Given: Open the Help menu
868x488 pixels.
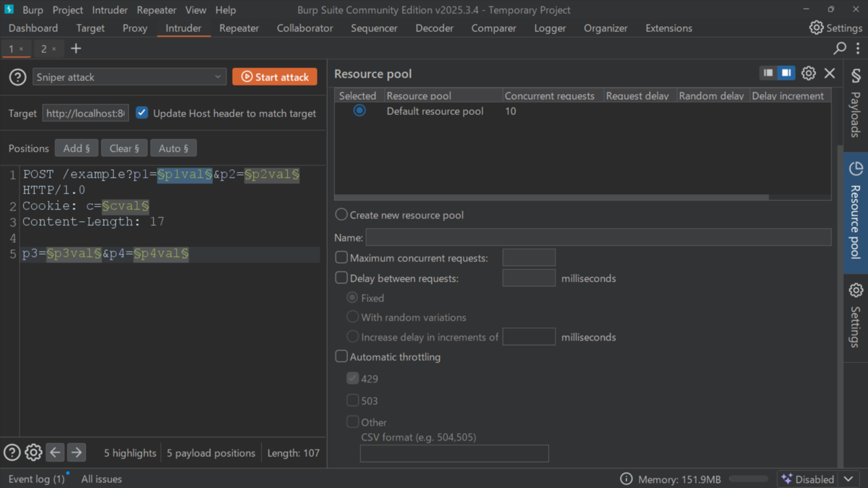Looking at the screenshot, I should (x=226, y=10).
